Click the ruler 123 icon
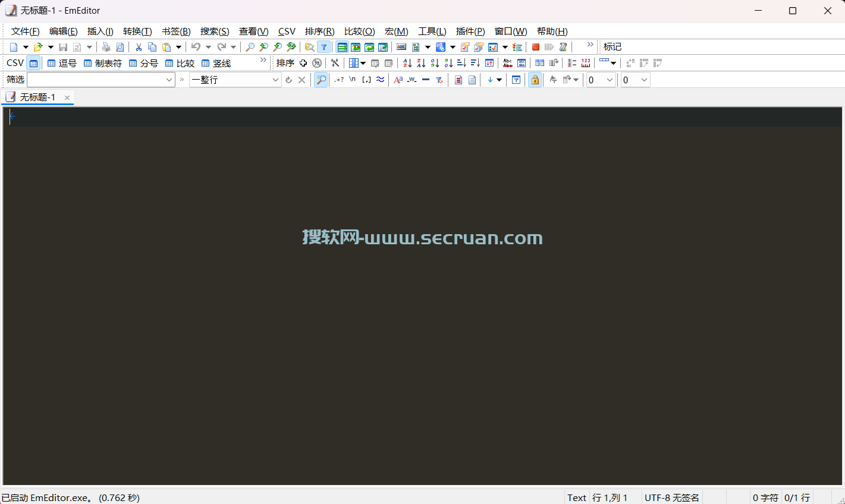845x504 pixels. point(586,63)
